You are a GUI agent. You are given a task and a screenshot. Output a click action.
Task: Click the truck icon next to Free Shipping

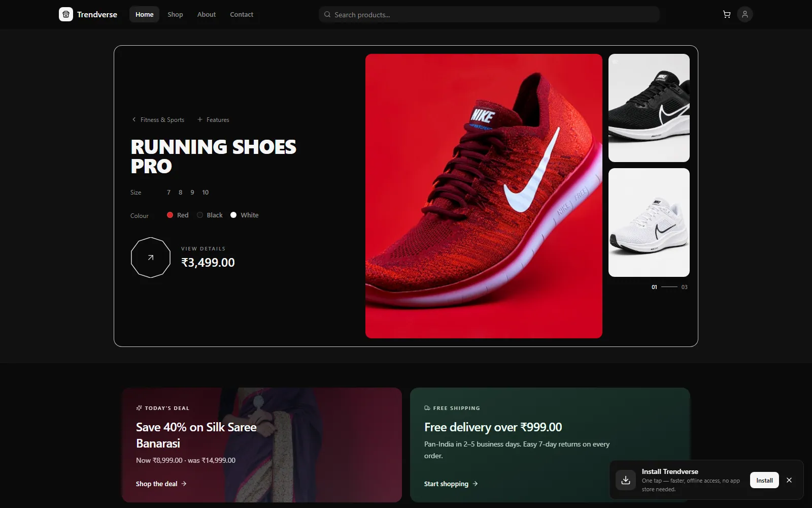[x=427, y=408]
